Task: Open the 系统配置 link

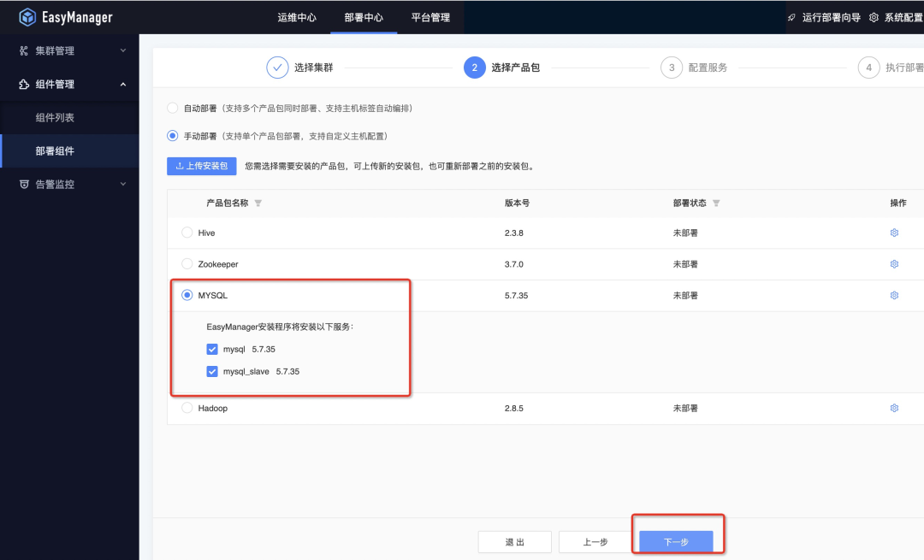Action: pos(903,18)
